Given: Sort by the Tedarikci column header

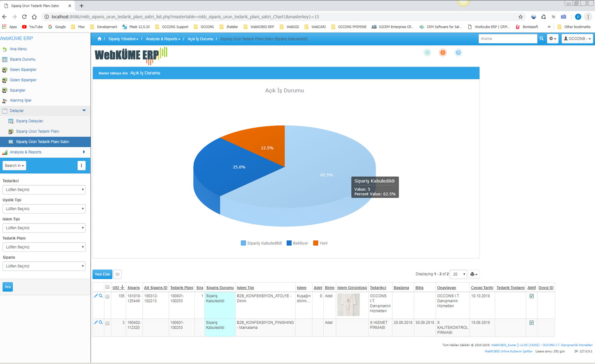Looking at the screenshot, I should click(x=378, y=288).
